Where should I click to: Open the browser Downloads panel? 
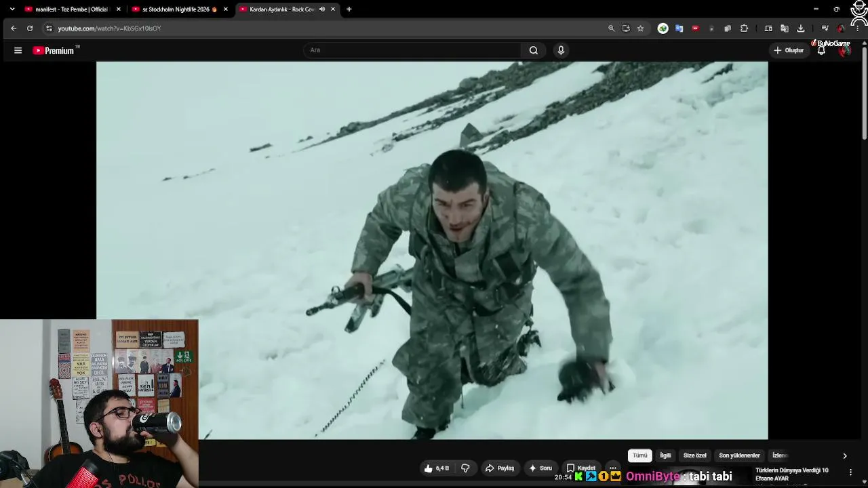tap(801, 28)
